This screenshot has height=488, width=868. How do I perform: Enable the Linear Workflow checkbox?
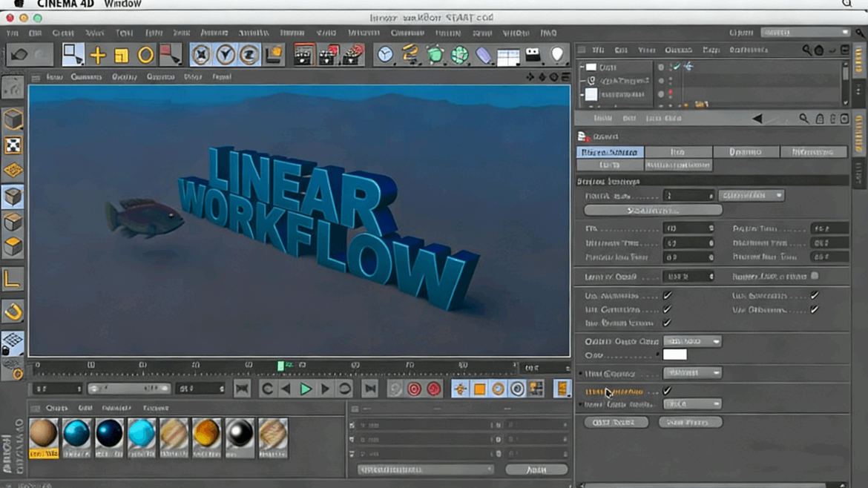665,391
